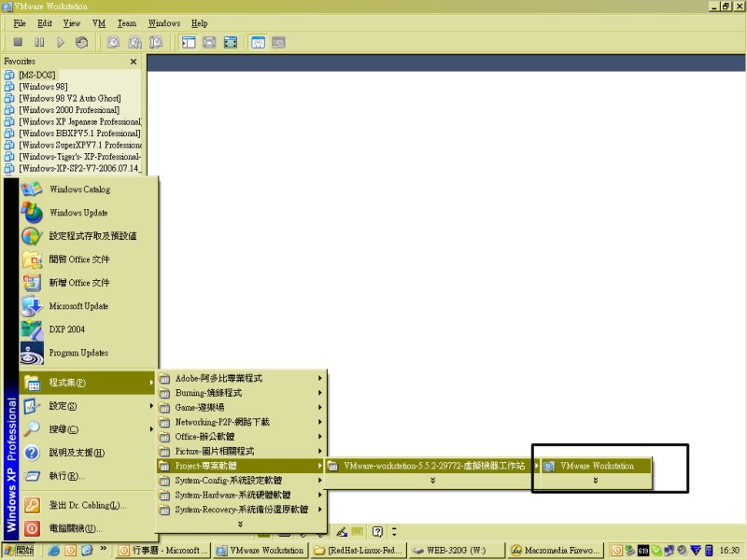Image resolution: width=747 pixels, height=560 pixels.
Task: Switch to [RedHat-Linux-Fed... taskbar folder
Action: (x=359, y=550)
